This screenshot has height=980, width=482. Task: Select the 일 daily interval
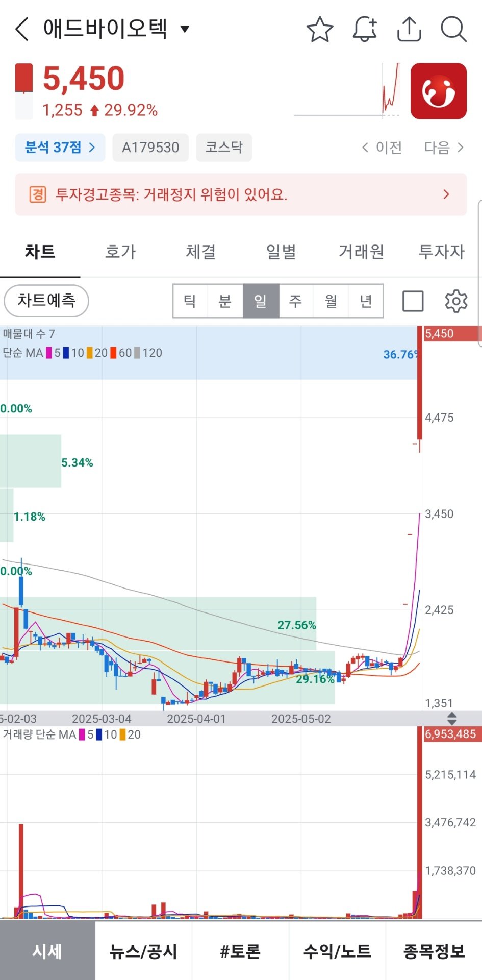(x=261, y=301)
